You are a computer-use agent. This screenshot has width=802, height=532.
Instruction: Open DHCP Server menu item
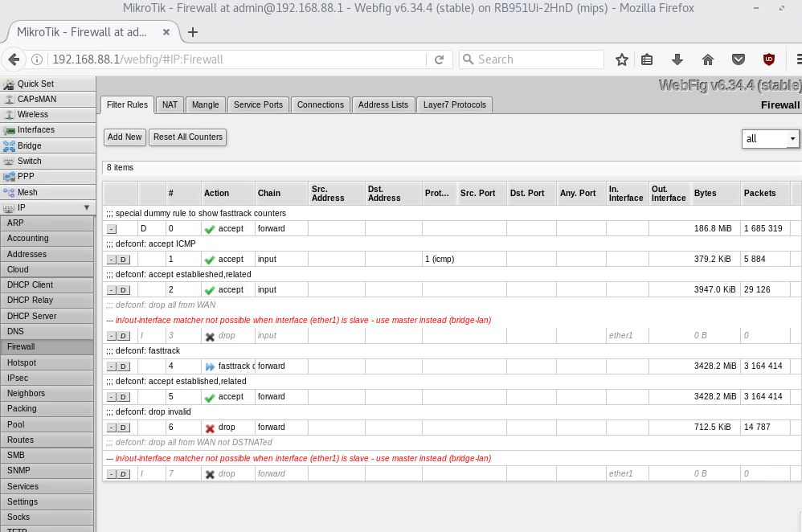(x=47, y=316)
